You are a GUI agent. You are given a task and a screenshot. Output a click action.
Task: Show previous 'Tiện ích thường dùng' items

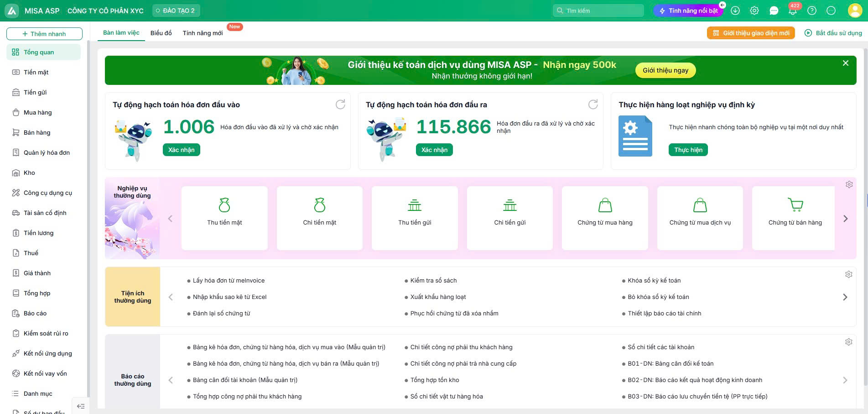coord(171,297)
